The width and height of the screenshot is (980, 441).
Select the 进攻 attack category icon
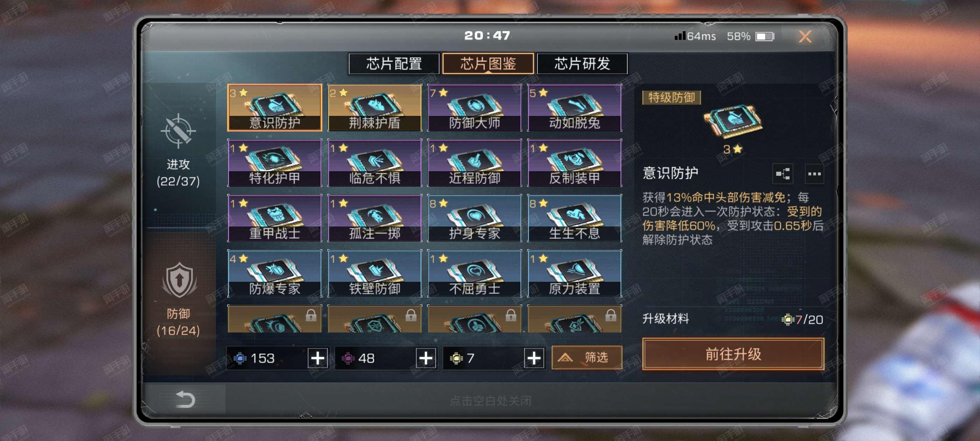(x=178, y=132)
